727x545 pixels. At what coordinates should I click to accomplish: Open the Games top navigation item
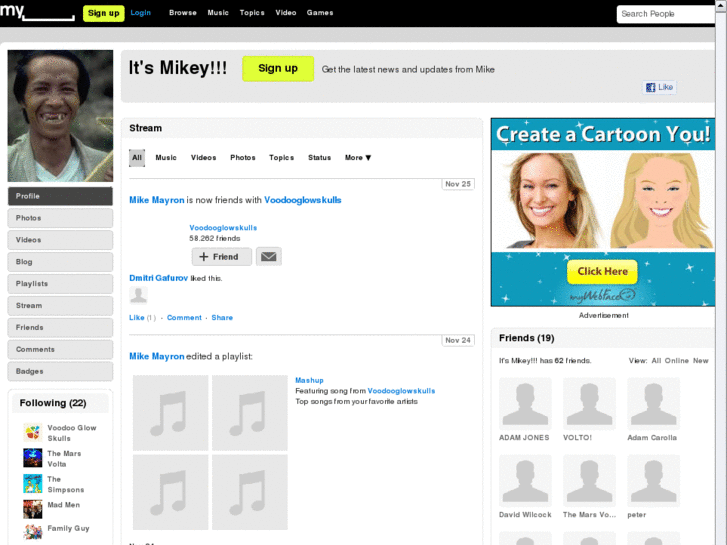320,13
